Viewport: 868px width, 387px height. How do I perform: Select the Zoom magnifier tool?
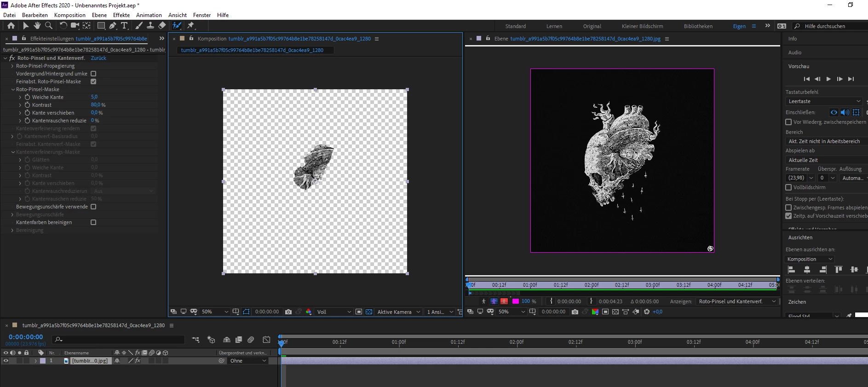pos(49,26)
